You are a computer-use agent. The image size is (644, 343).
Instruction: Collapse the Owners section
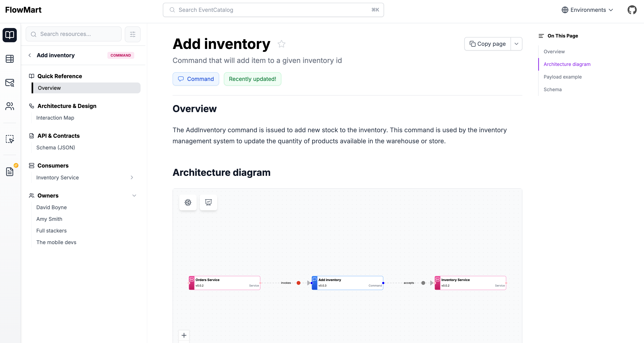click(134, 196)
